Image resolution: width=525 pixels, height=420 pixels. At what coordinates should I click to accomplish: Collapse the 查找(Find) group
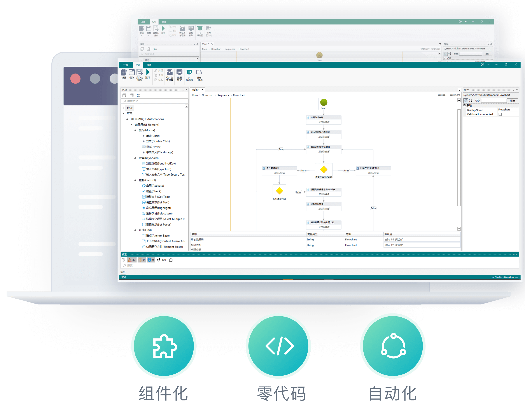coord(135,230)
